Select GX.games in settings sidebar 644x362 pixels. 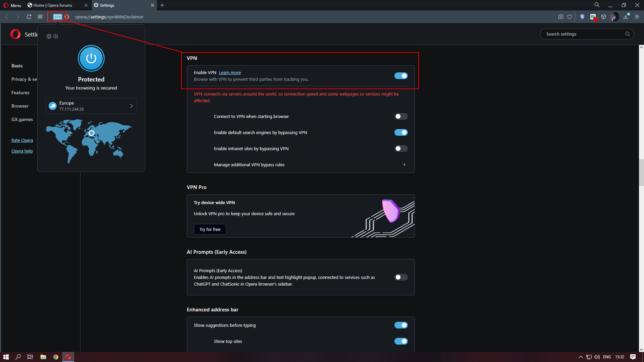click(x=22, y=119)
